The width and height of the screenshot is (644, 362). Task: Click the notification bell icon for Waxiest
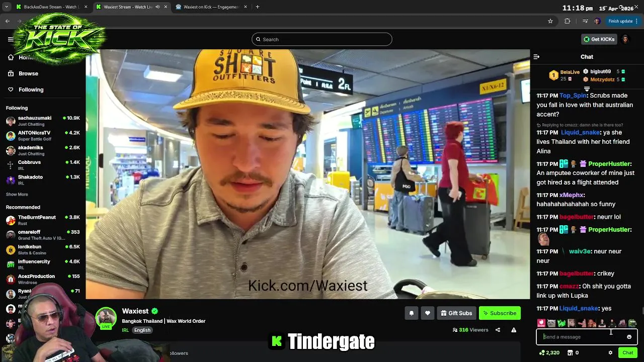[411, 313]
